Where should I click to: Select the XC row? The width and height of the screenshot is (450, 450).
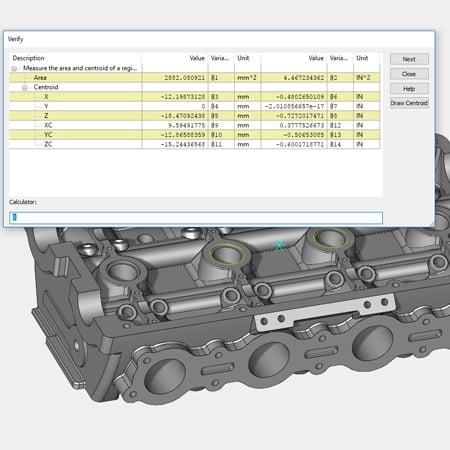194,125
